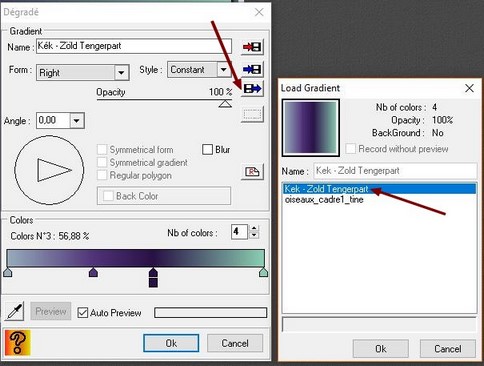Open help via the question mark icon
Screen dimensions: 484x366
click(17, 343)
